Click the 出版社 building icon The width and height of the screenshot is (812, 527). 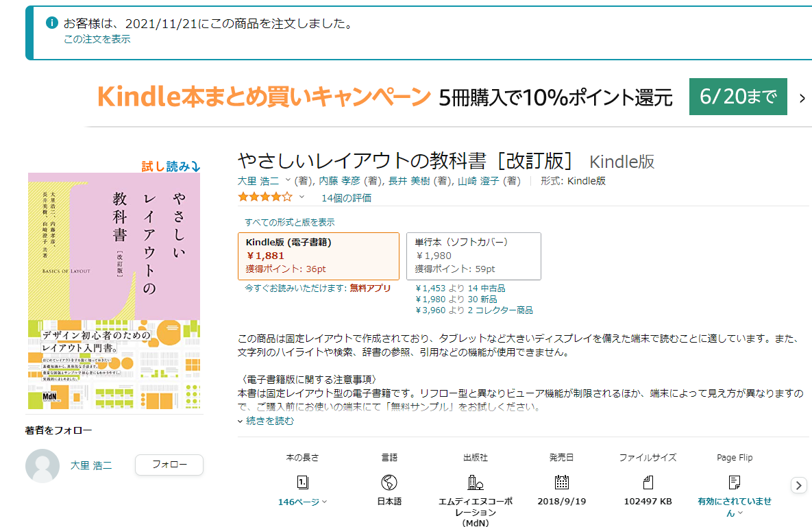476,482
